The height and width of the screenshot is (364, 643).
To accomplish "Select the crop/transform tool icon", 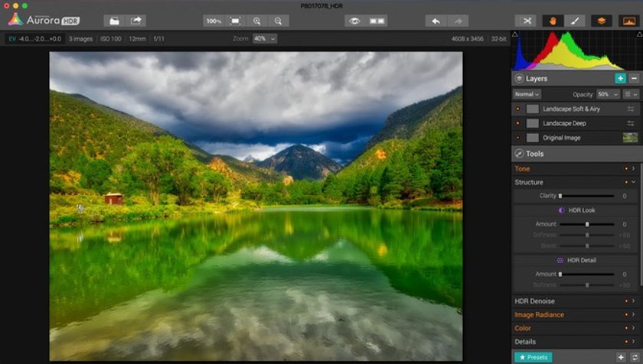I will click(x=526, y=21).
